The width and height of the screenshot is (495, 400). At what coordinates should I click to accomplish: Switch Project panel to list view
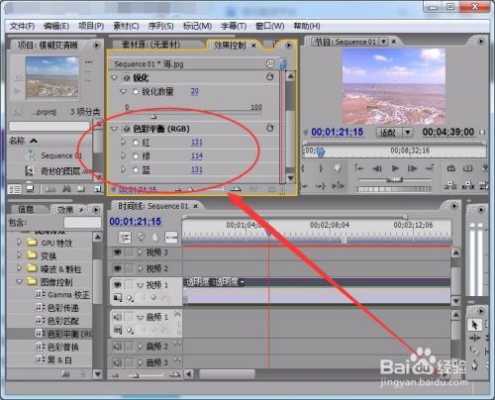tap(14, 189)
